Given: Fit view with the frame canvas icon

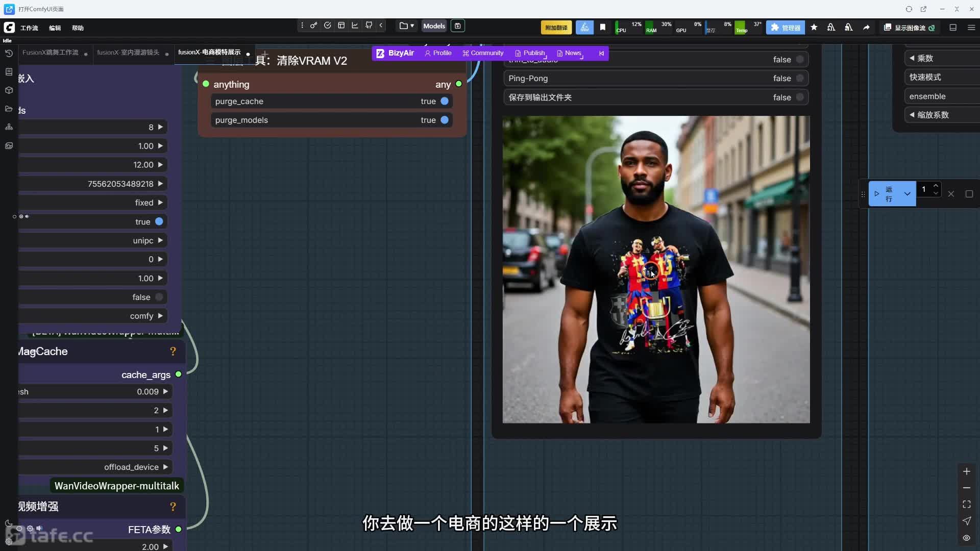Looking at the screenshot, I should (967, 504).
